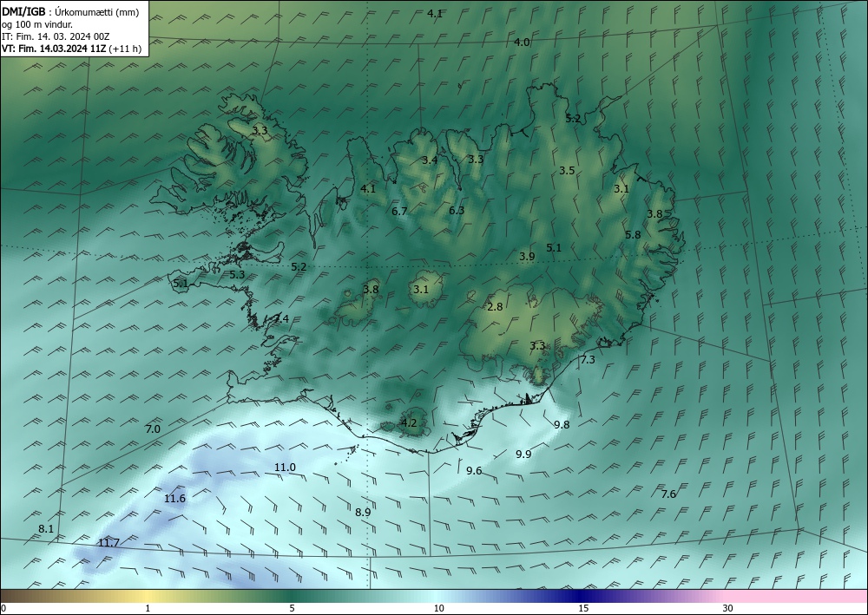Click the 7.6 value in the southeast ocean
The image size is (868, 615).
click(x=668, y=494)
